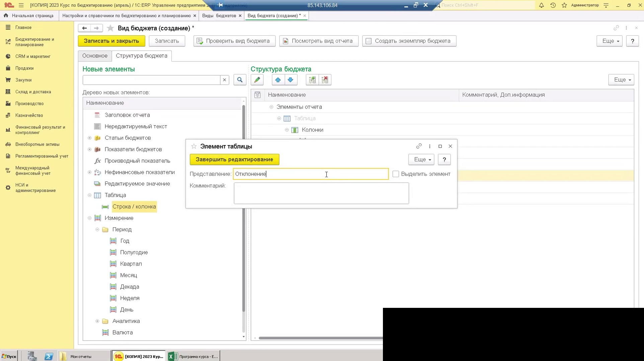This screenshot has height=361, width=644.
Task: Switch to the Структура бюджета tab
Action: pos(142,56)
